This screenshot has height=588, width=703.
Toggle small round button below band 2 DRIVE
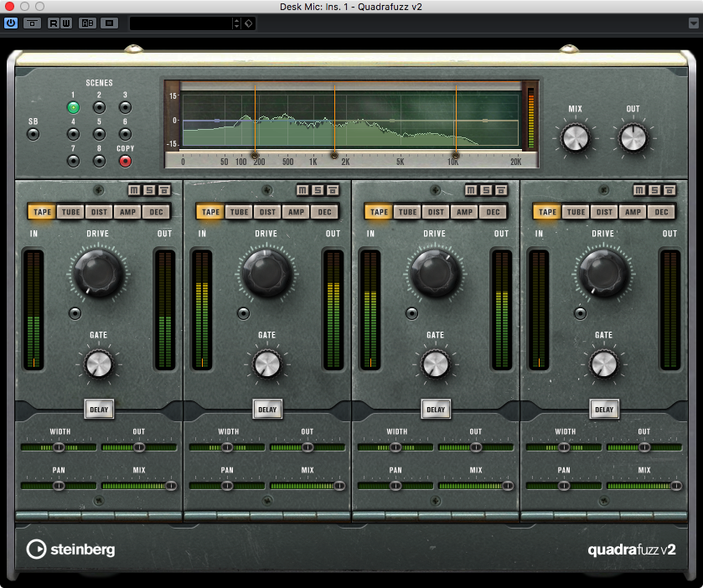pyautogui.click(x=244, y=313)
